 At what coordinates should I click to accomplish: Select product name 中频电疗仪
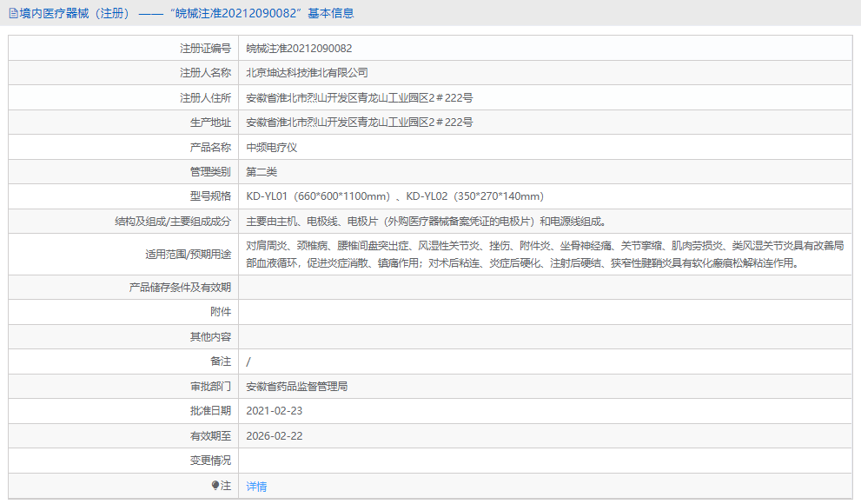tap(272, 147)
